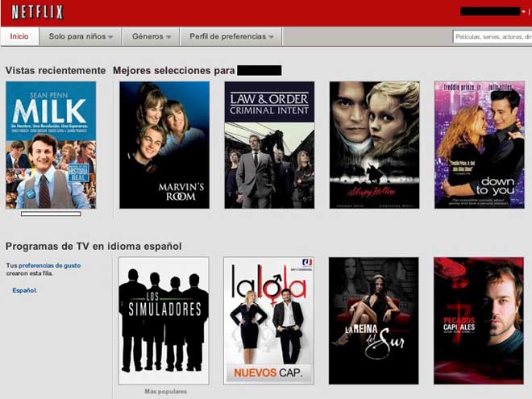This screenshot has height=399, width=532.
Task: Open Perfil de preferencias dropdown
Action: [231, 36]
